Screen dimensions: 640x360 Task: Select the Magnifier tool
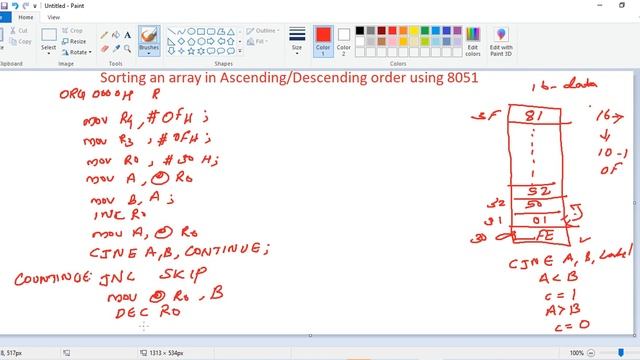tap(128, 49)
